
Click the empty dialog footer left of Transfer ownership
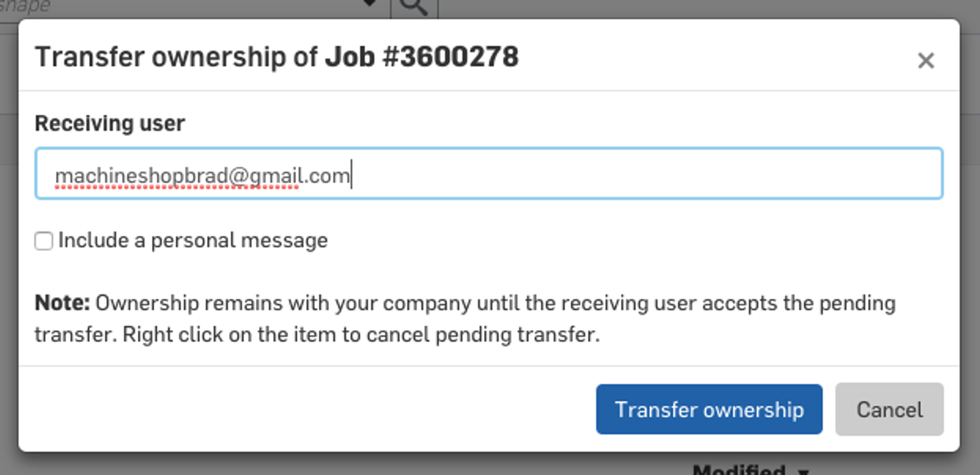(x=306, y=410)
